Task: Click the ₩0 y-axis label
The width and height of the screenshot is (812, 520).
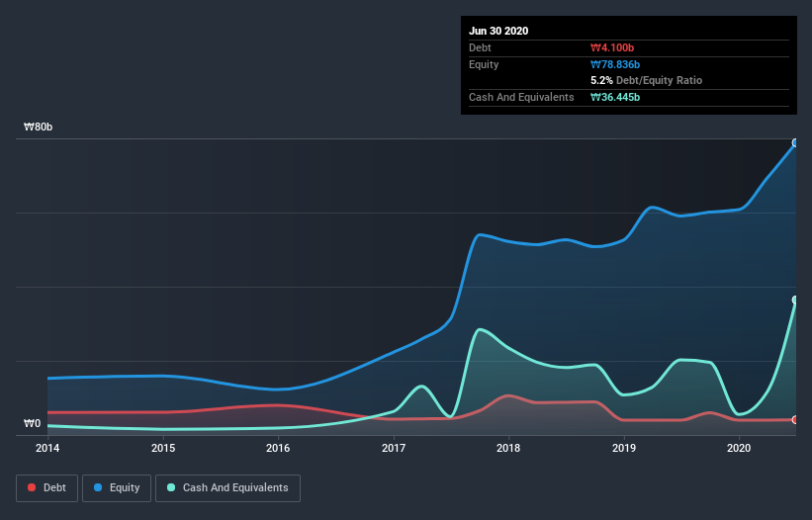Action: point(32,423)
